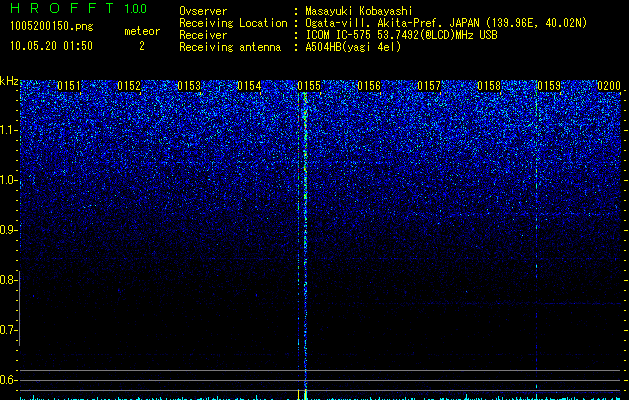The height and width of the screenshot is (400, 629).
Task: Click the 0.7 frequency axis label
Action: [x=7, y=330]
